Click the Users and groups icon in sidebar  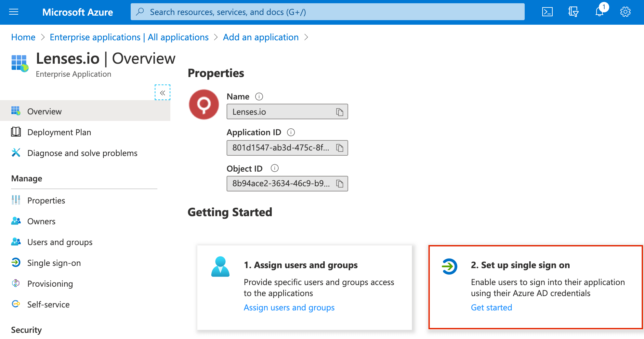coord(16,242)
